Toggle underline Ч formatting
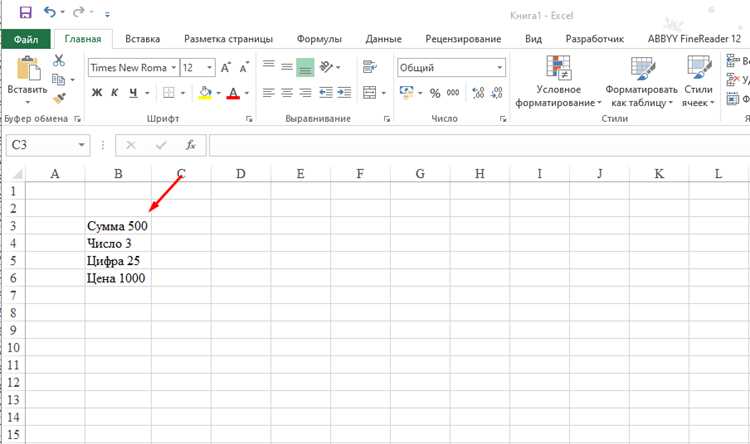This screenshot has width=750, height=444. [x=133, y=92]
